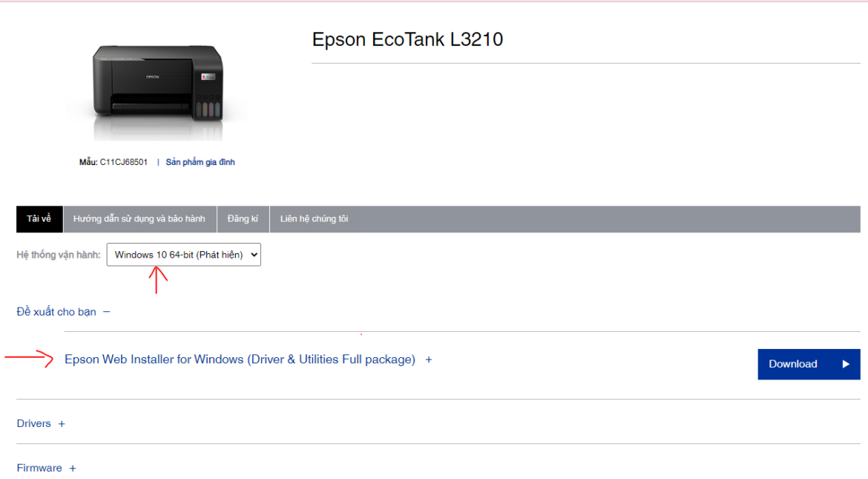This screenshot has width=868, height=479.
Task: Click the Epson EcoTank L3210 printer image
Action: pos(158,90)
